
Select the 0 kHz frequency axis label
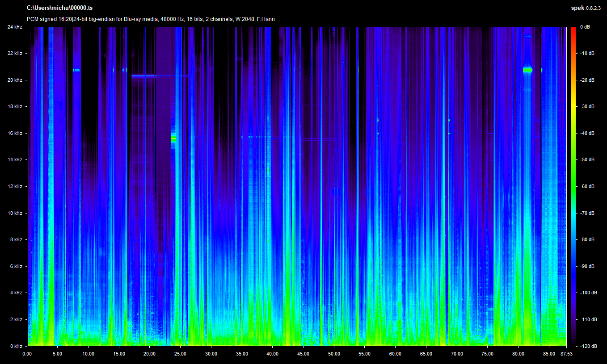(16, 346)
